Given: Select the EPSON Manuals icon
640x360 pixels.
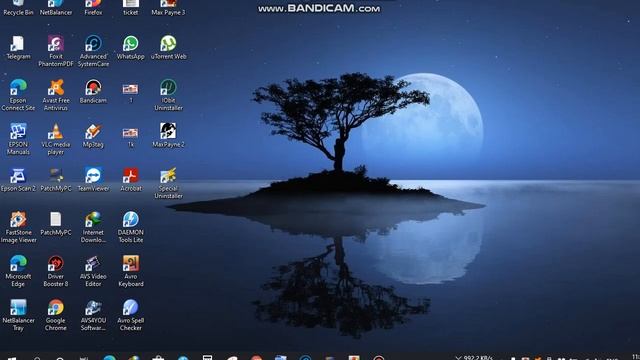Looking at the screenshot, I should coord(18,131).
